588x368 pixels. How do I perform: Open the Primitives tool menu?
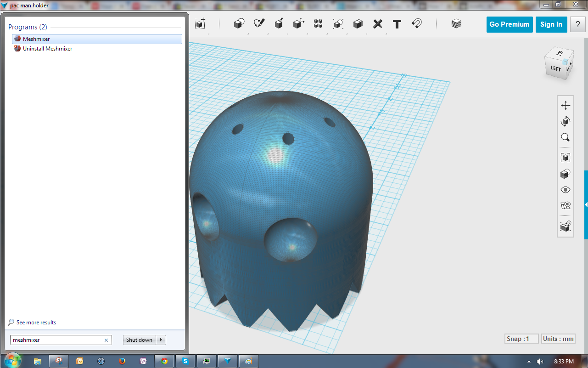click(239, 24)
